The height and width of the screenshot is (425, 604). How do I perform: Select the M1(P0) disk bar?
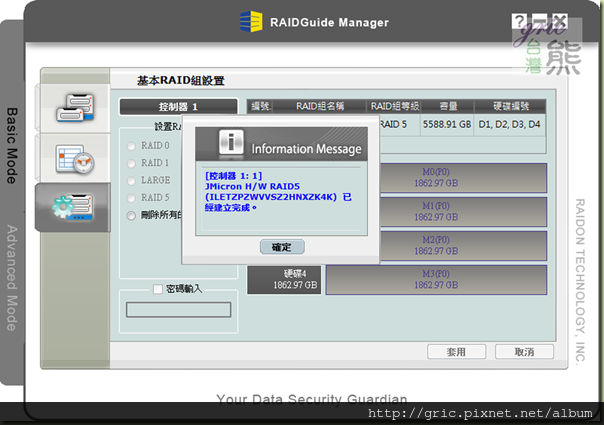463,212
